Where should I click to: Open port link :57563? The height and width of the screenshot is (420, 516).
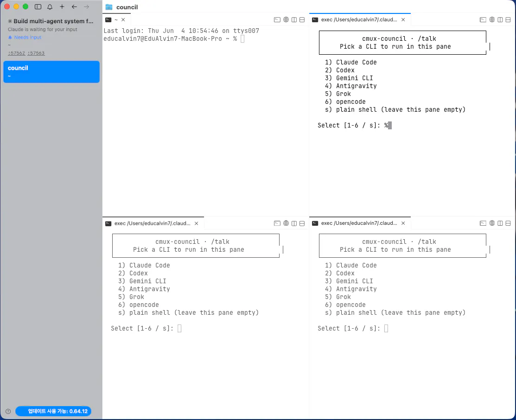pyautogui.click(x=36, y=53)
